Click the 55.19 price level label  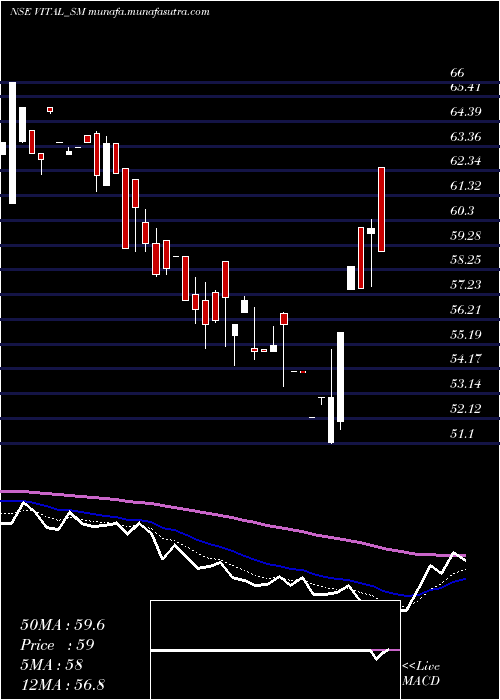[466, 334]
